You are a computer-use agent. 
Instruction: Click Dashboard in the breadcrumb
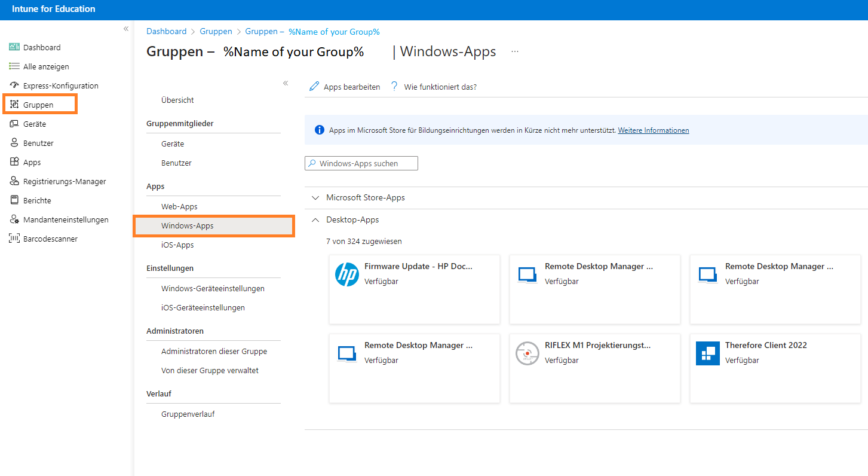[x=166, y=31]
